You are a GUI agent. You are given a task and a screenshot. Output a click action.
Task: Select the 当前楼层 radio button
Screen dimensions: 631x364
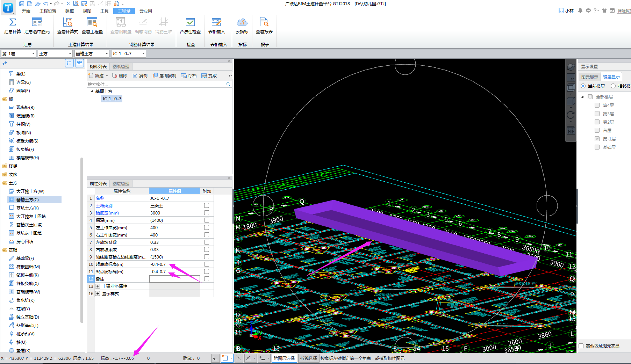(583, 86)
